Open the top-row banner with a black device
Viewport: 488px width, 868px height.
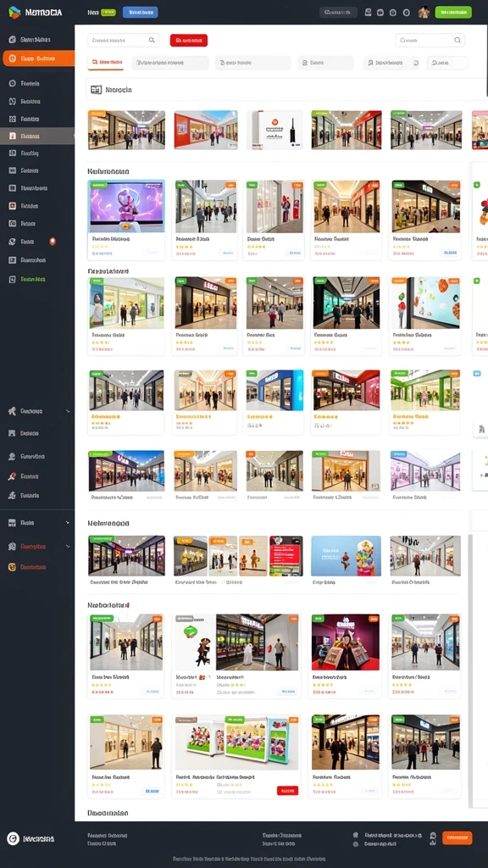click(275, 130)
